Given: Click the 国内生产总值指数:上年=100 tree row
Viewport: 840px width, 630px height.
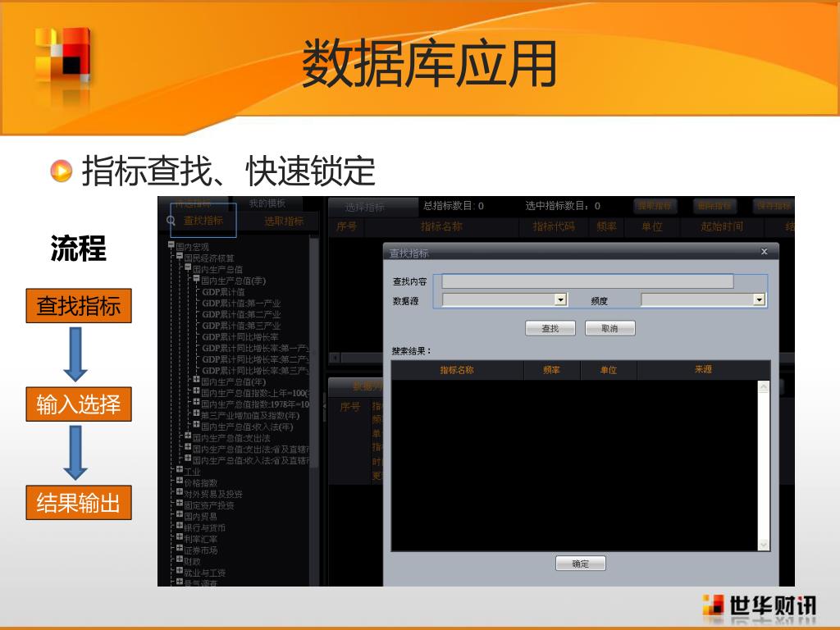Looking at the screenshot, I should tap(255, 393).
